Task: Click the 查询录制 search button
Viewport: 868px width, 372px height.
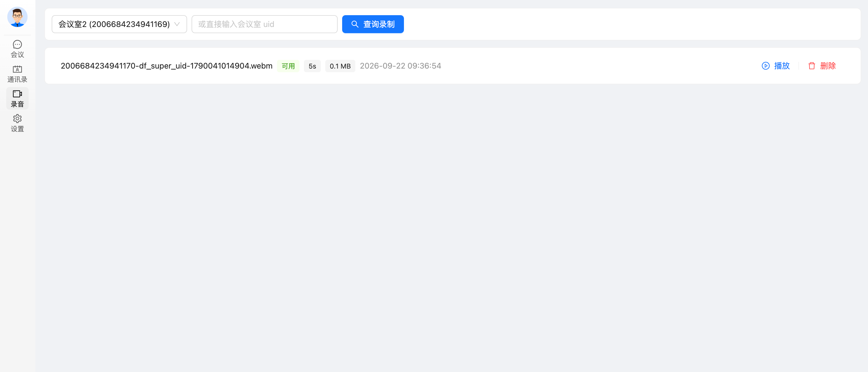Action: 373,24
